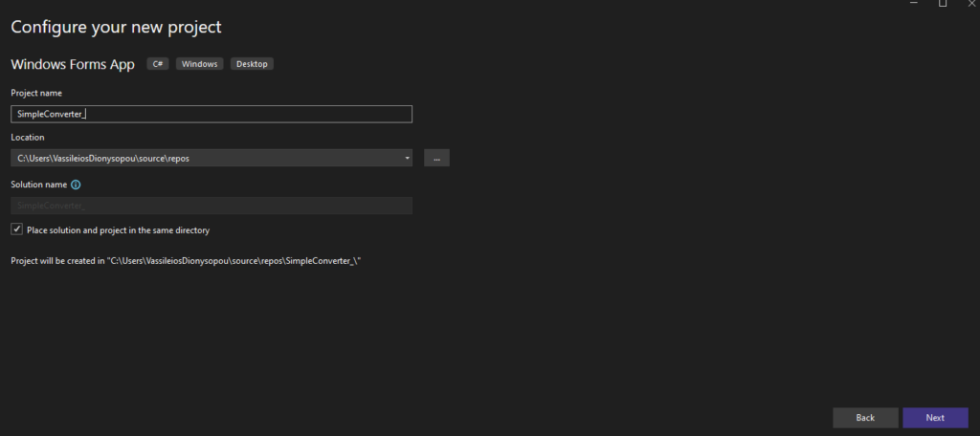This screenshot has width=980, height=436.
Task: Click the C# language tag
Action: tap(158, 64)
